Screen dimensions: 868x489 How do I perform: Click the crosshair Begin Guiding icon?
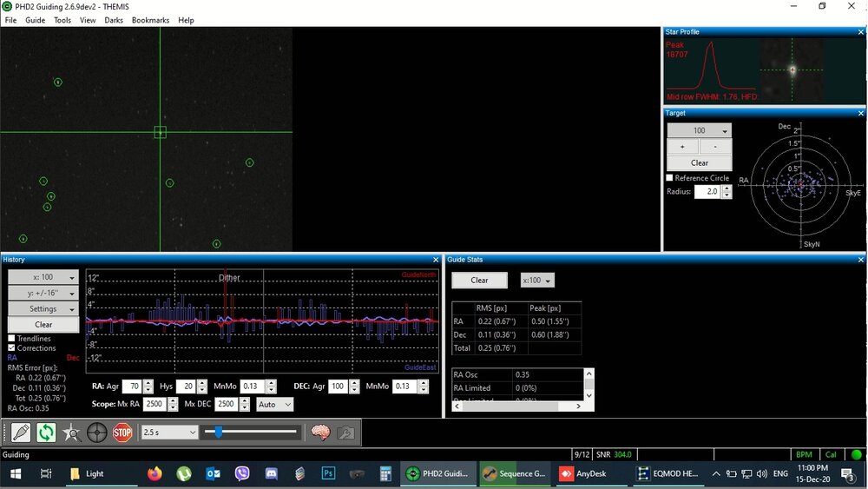(x=96, y=432)
